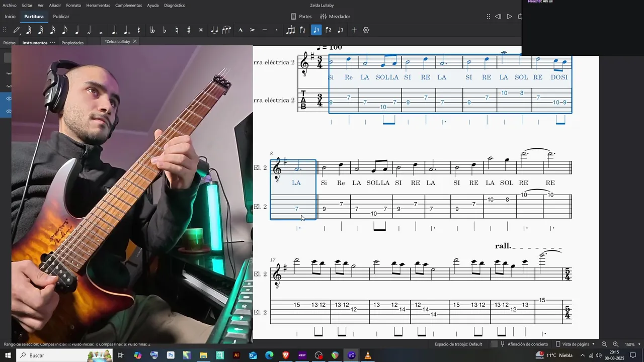This screenshot has height=362, width=644.
Task: Switch to voice 2
Action: 329,30
